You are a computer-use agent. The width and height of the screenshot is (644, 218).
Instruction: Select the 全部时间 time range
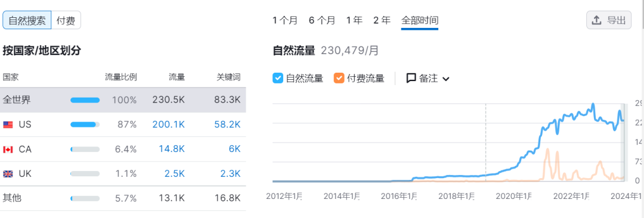[x=420, y=20]
